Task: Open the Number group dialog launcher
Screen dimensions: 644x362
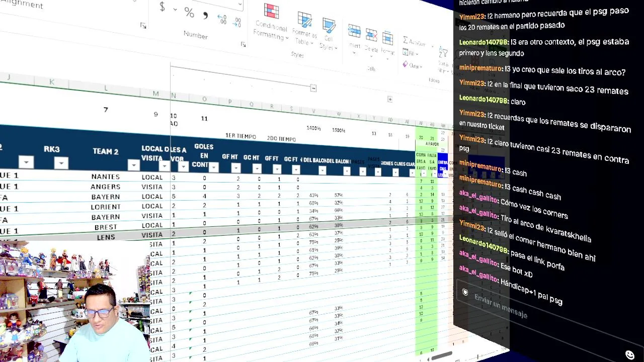Action: (243, 44)
